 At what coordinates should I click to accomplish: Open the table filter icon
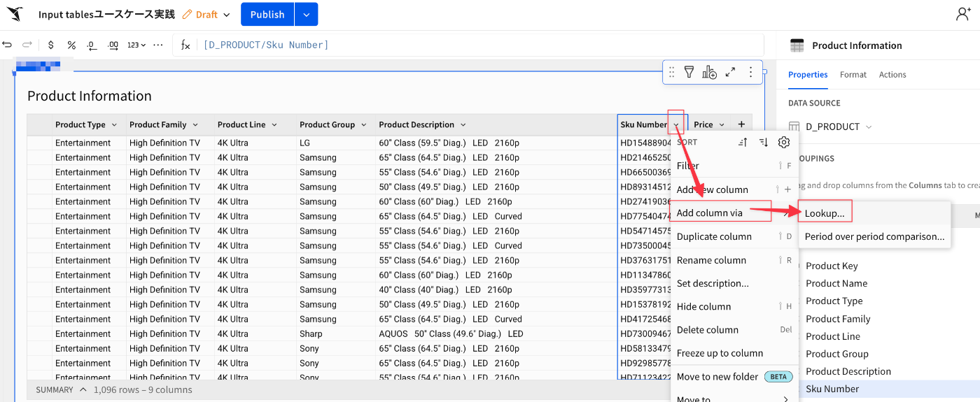pos(689,72)
